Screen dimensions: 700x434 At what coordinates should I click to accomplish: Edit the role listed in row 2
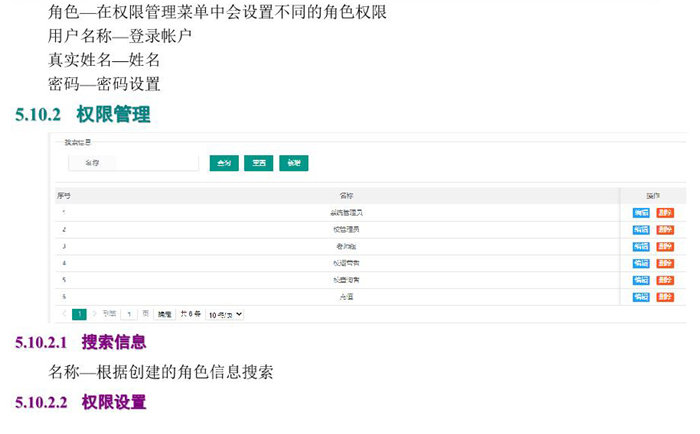tap(641, 229)
